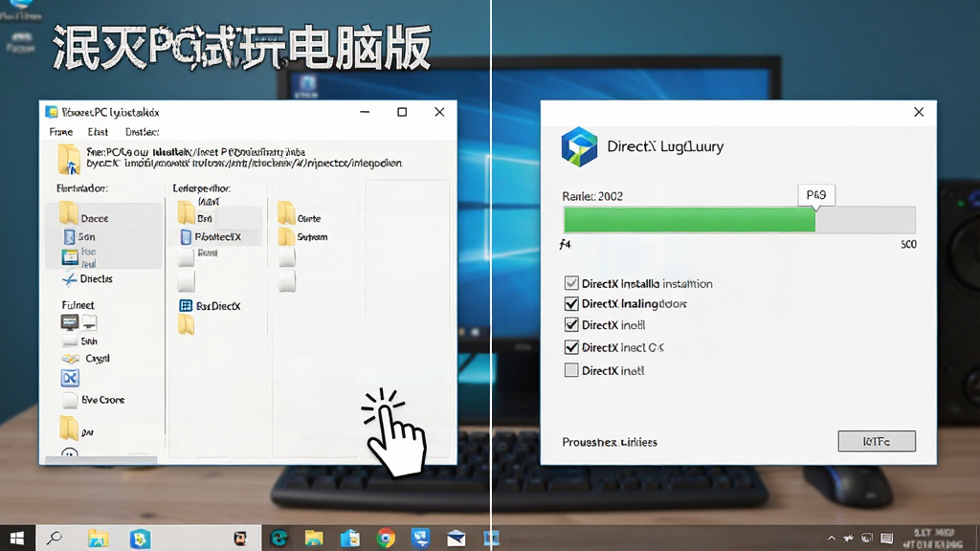Click the Lerierpedhor column header
980x551 pixels.
click(x=201, y=188)
